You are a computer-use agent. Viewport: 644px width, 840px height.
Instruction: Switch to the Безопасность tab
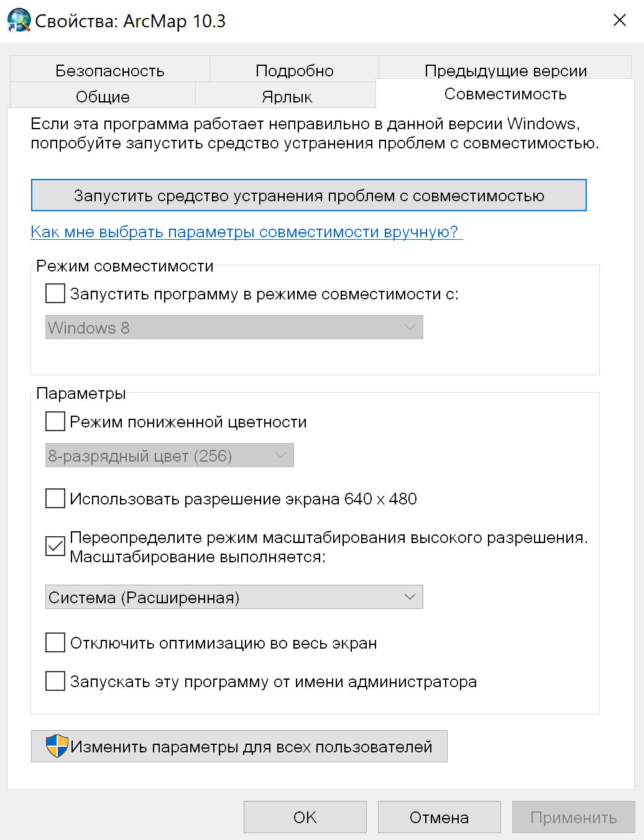pyautogui.click(x=109, y=70)
